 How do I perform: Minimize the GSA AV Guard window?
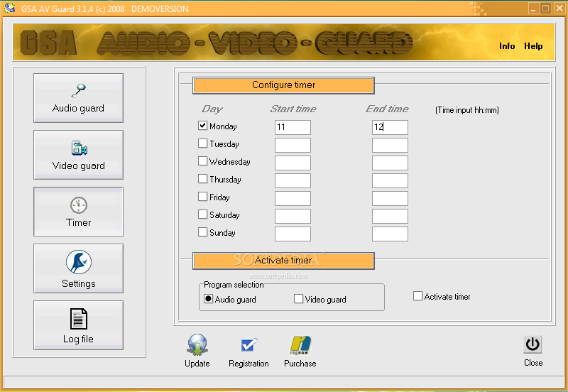pyautogui.click(x=533, y=9)
